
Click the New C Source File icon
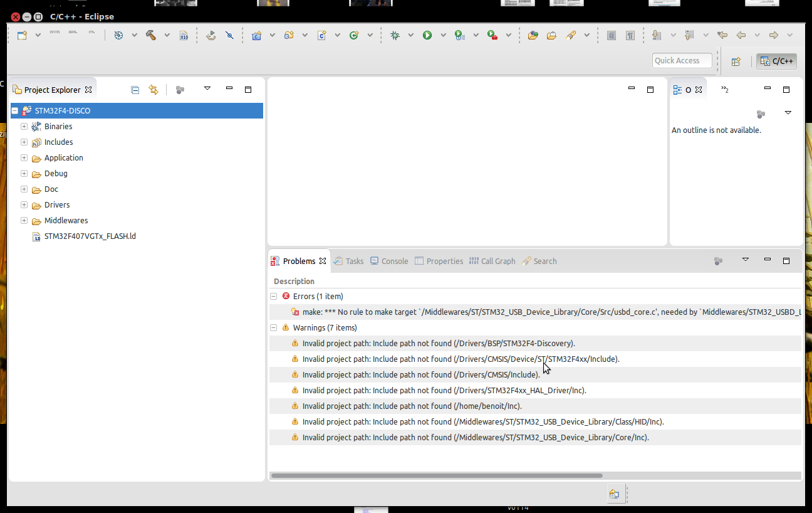321,35
